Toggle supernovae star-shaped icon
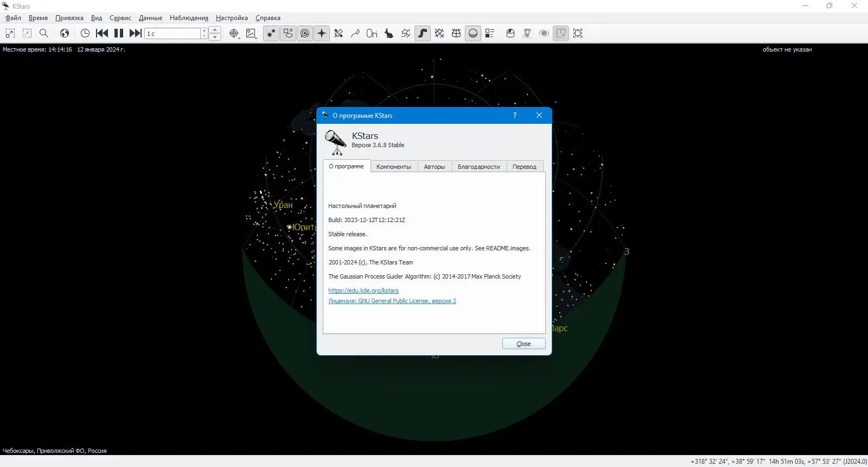This screenshot has height=467, width=868. (322, 33)
